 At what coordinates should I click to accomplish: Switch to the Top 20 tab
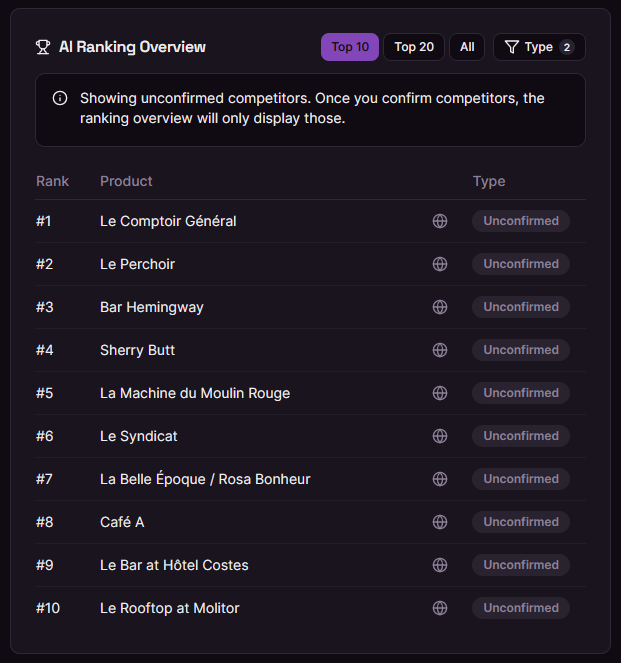point(414,47)
